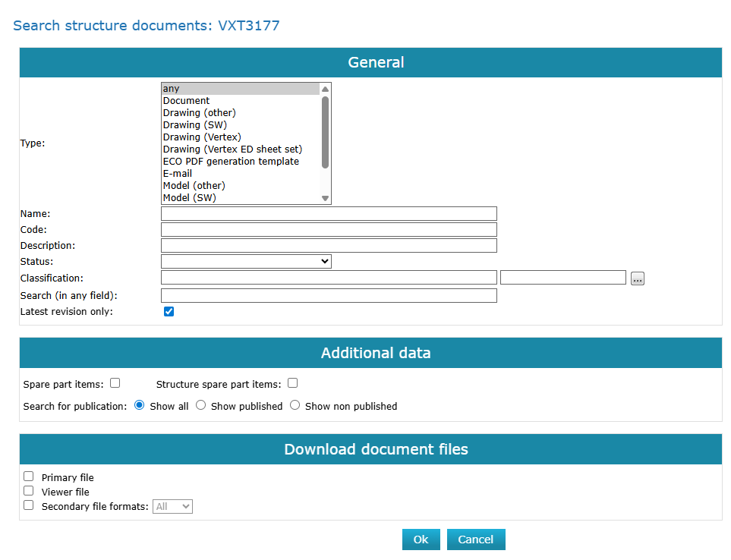This screenshot has width=731, height=560.
Task: Choose the Show non published option
Action: pyautogui.click(x=295, y=405)
